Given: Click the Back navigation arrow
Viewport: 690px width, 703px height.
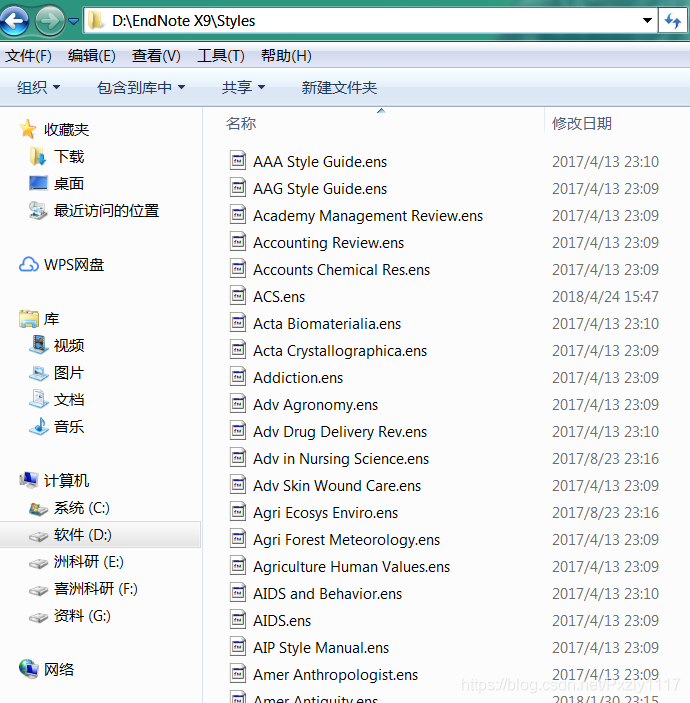Looking at the screenshot, I should 14,20.
